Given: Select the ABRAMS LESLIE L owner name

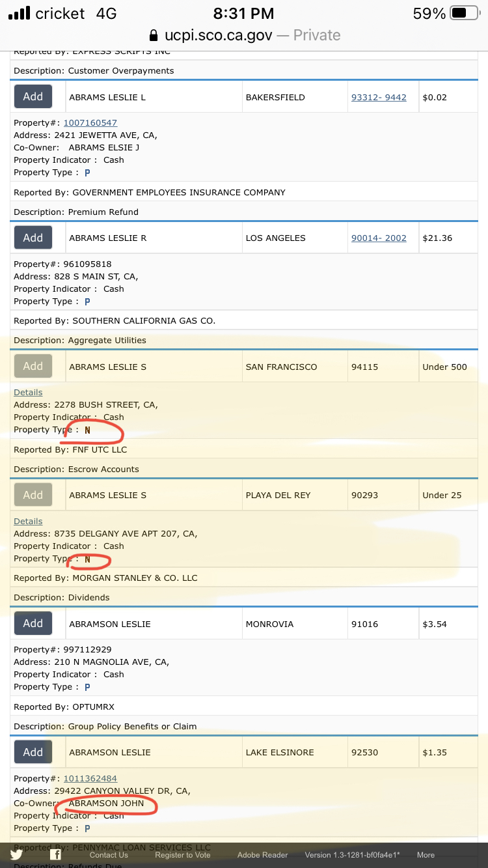Looking at the screenshot, I should click(107, 97).
